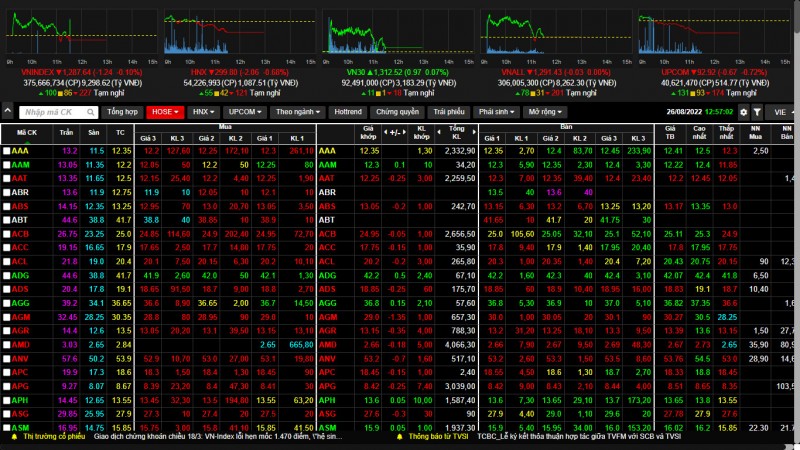The image size is (800, 450).
Task: Open the settings gear icon
Action: [741, 112]
